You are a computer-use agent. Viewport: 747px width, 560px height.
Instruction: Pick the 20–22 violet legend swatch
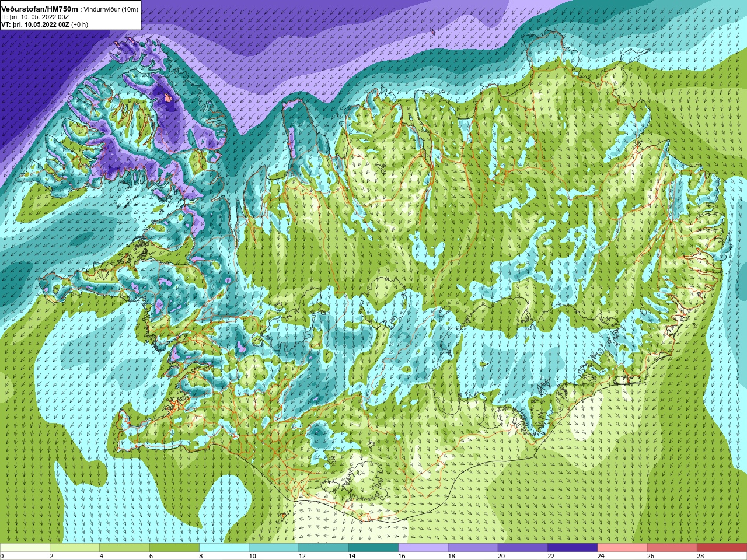click(x=523, y=548)
